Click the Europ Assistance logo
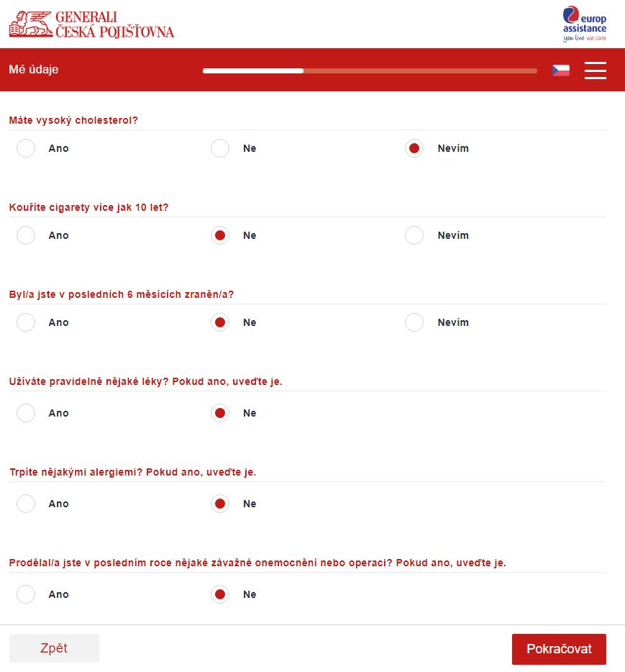625x672 pixels. tap(584, 24)
